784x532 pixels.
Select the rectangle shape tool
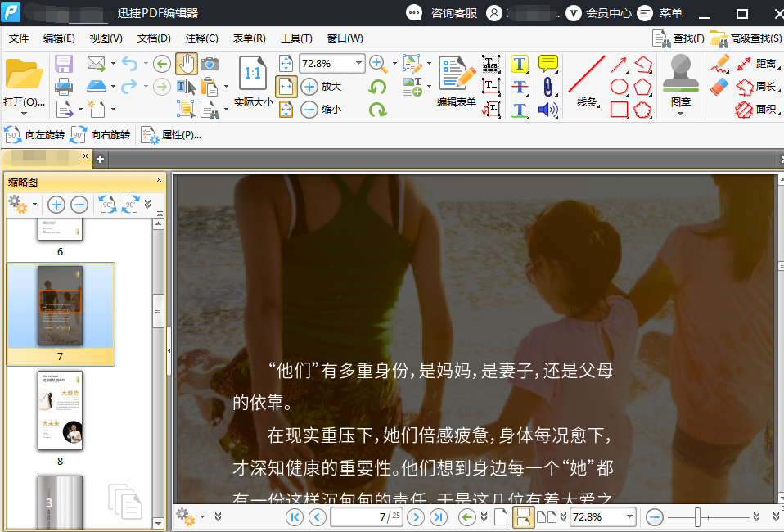(619, 110)
